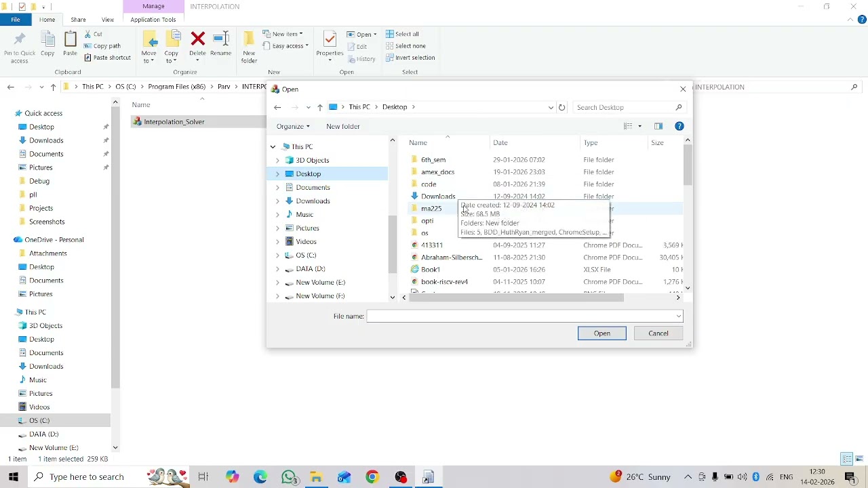868x488 pixels.
Task: Select Music in dialog tree
Action: [x=304, y=214]
